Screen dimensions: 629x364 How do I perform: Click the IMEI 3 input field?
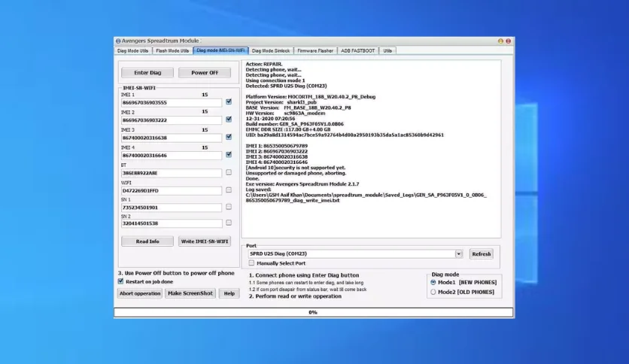click(x=172, y=138)
